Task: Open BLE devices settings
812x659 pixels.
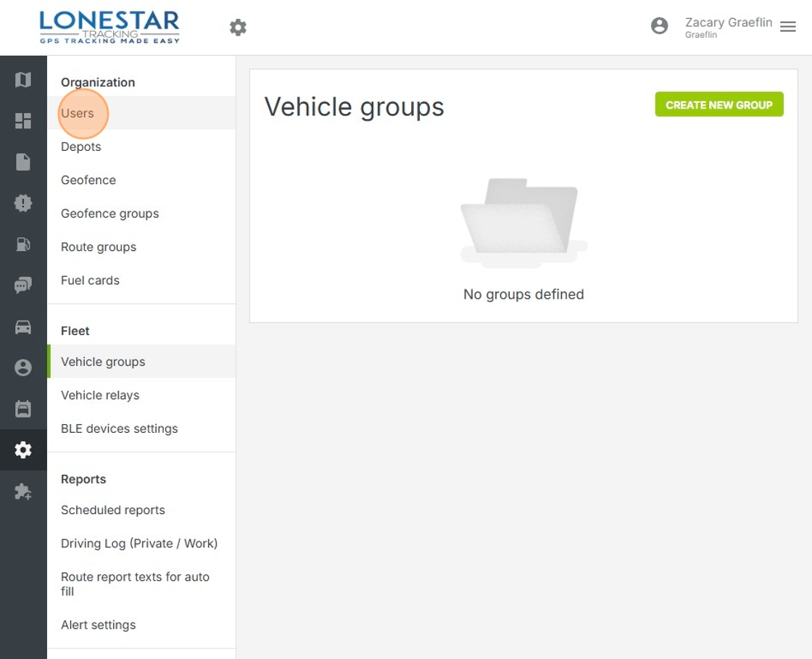Action: tap(119, 428)
